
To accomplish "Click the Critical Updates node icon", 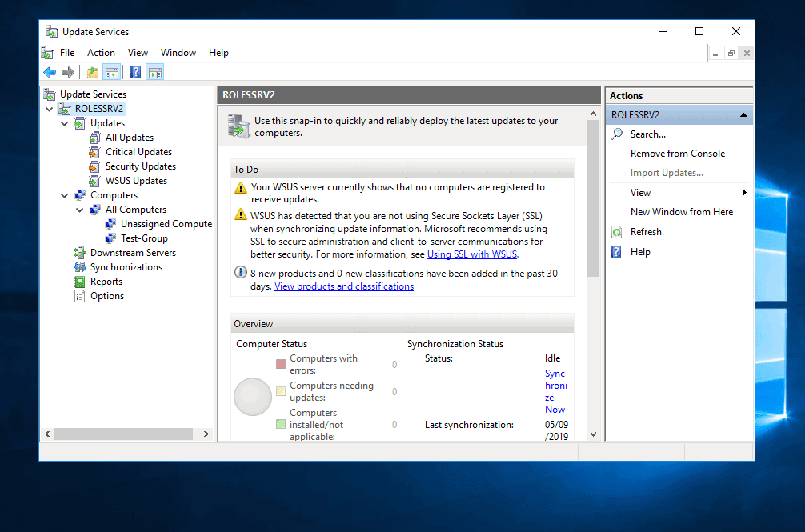I will point(95,152).
